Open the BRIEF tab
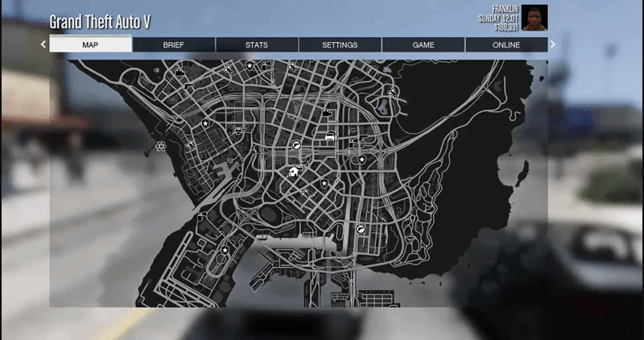 174,45
